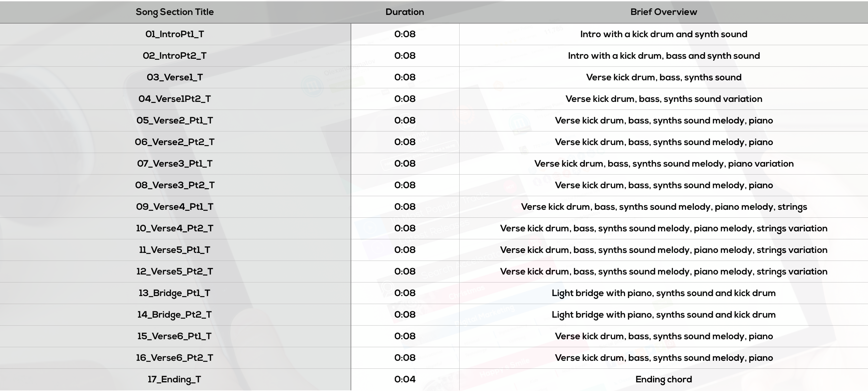Image resolution: width=868 pixels, height=391 pixels.
Task: Click the 0:04 duration of 17_Ending_T
Action: 405,379
